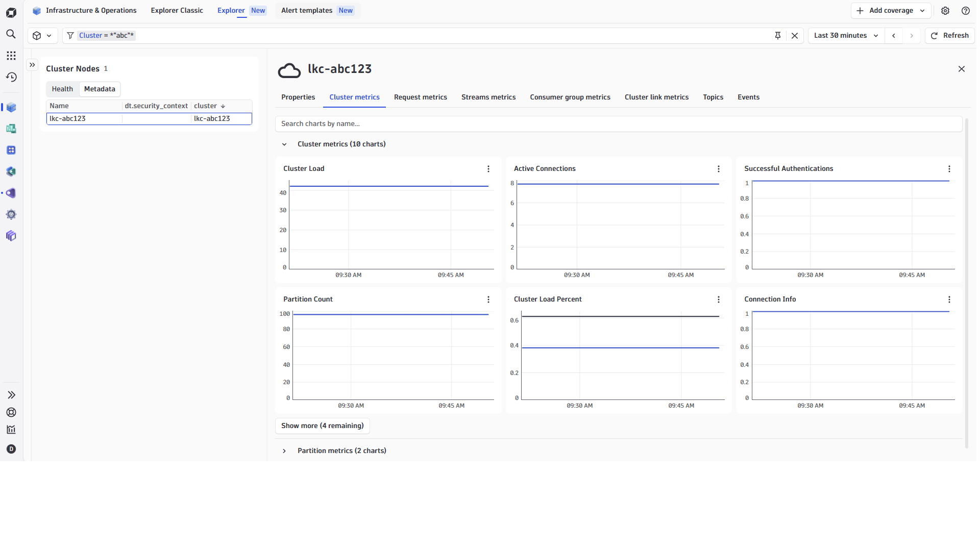This screenshot has width=980, height=551.
Task: Open the recent history icon in sidebar
Action: pos(11,77)
